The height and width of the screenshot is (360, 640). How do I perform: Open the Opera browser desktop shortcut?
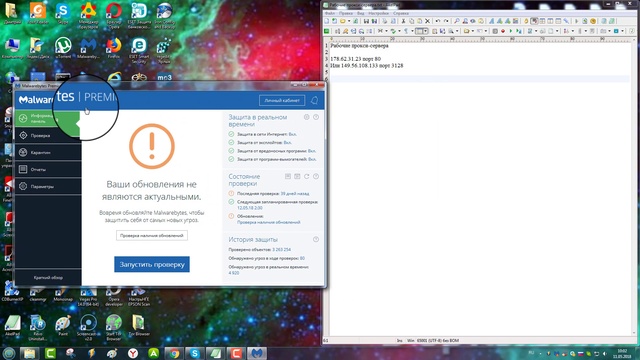pyautogui.click(x=113, y=15)
